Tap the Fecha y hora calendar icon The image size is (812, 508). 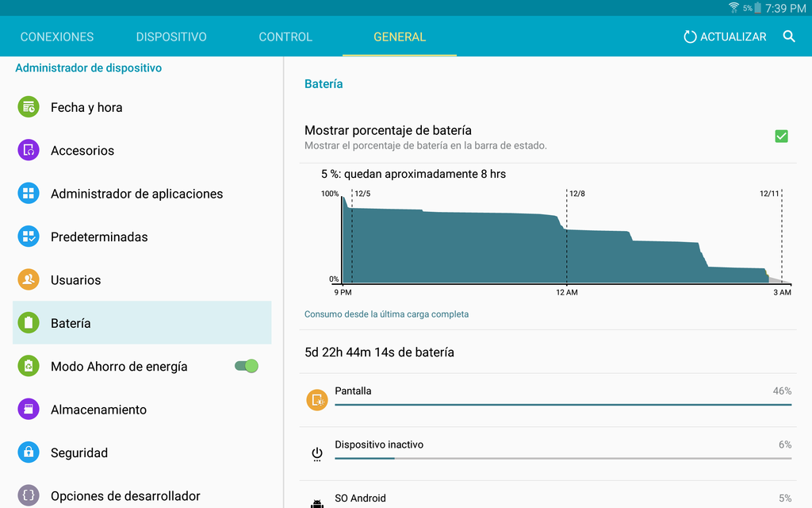[29, 107]
